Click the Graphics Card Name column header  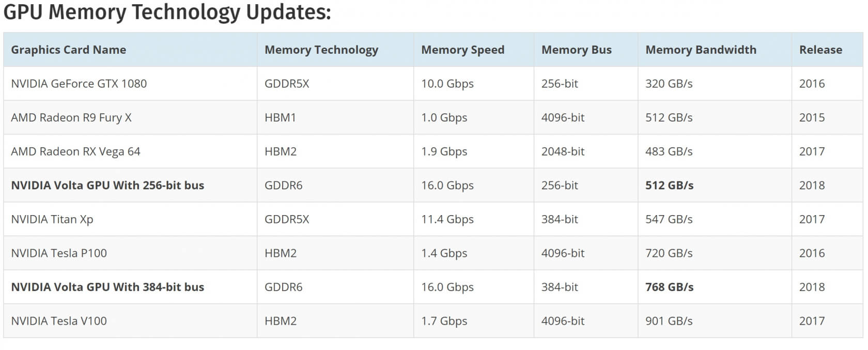[69, 50]
